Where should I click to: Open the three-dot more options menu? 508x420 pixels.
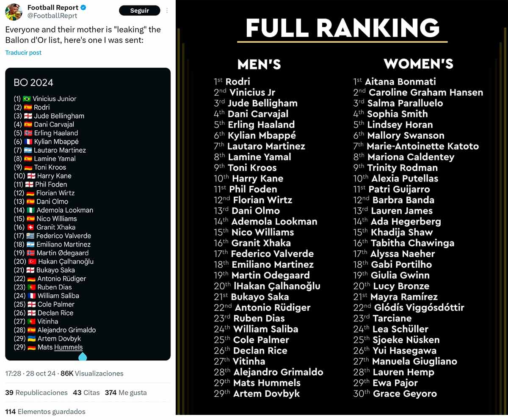coord(167,11)
